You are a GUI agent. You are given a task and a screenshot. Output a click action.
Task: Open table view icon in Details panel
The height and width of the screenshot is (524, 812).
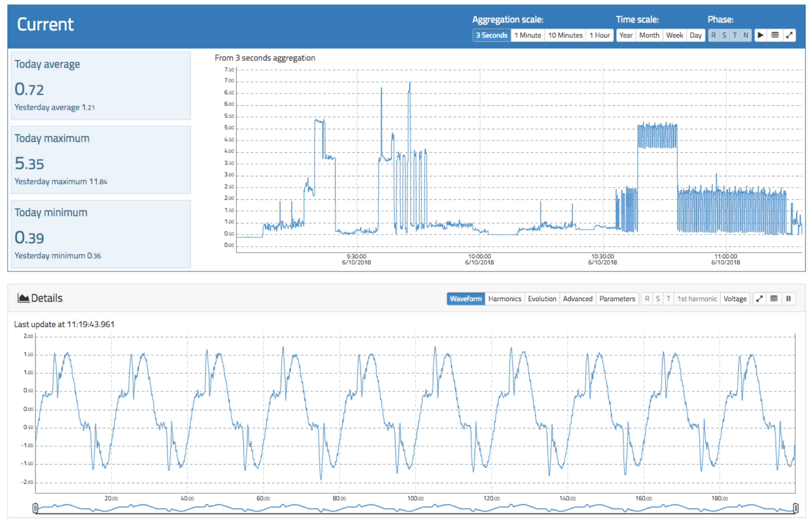click(x=774, y=299)
